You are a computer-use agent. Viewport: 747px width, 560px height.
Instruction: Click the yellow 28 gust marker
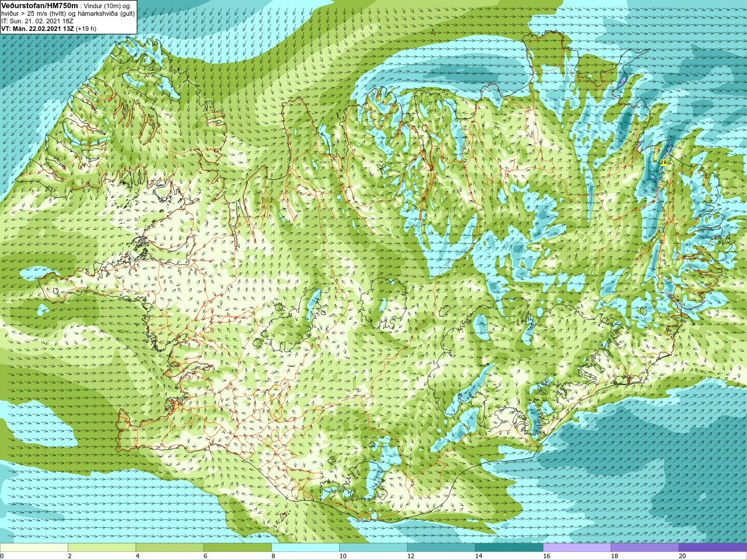click(663, 162)
